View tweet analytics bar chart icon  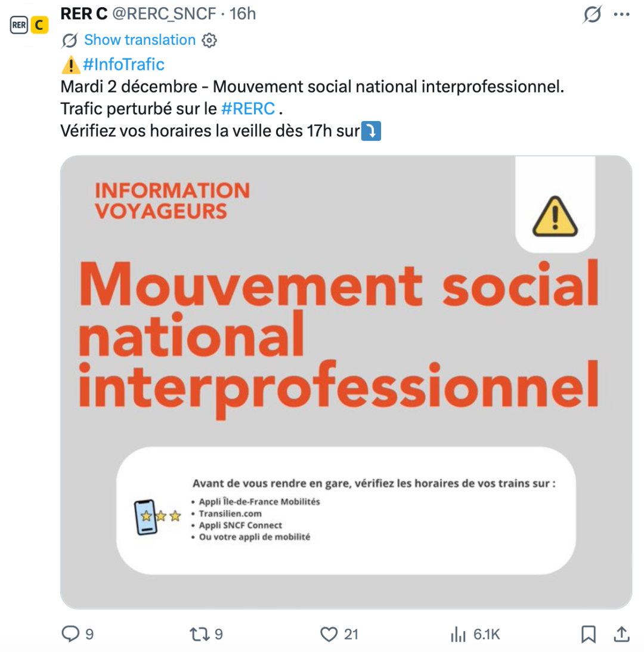[x=458, y=634]
